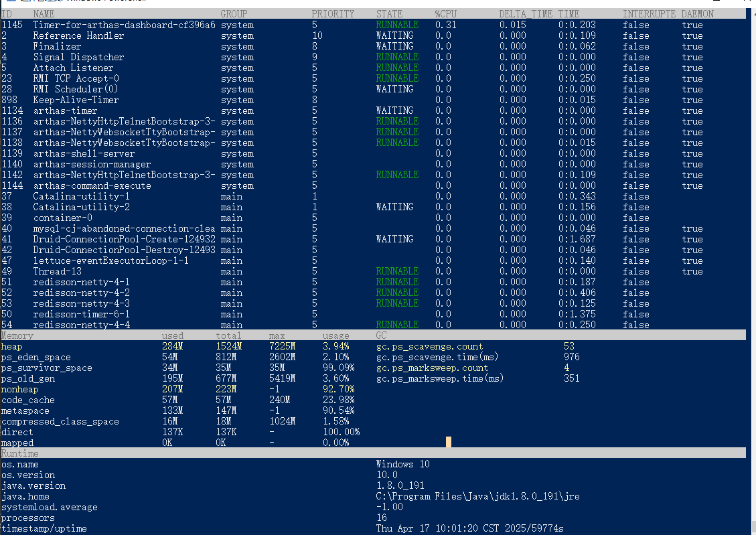756x535 pixels.
Task: Click the 7225M heap max value
Action: [282, 346]
